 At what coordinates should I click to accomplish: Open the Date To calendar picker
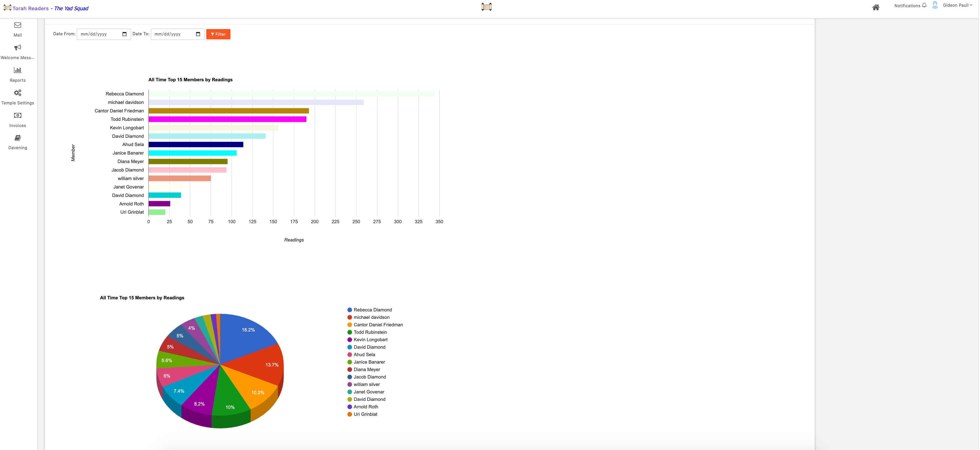[198, 34]
